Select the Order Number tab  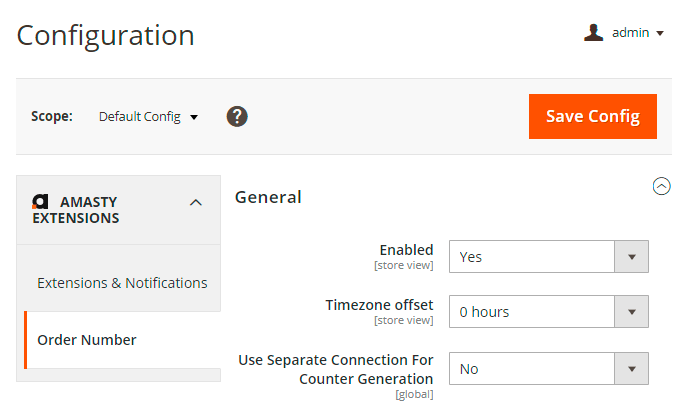point(87,340)
